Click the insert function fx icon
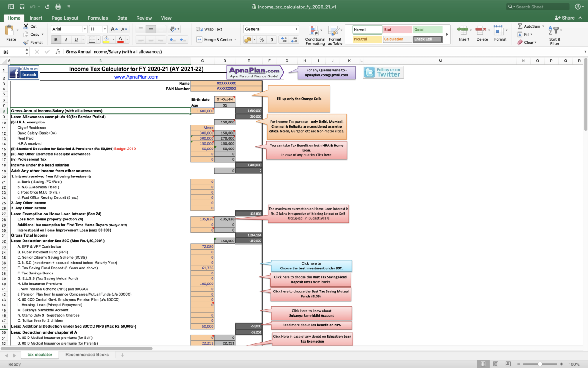The height and width of the screenshot is (368, 588). [x=58, y=52]
